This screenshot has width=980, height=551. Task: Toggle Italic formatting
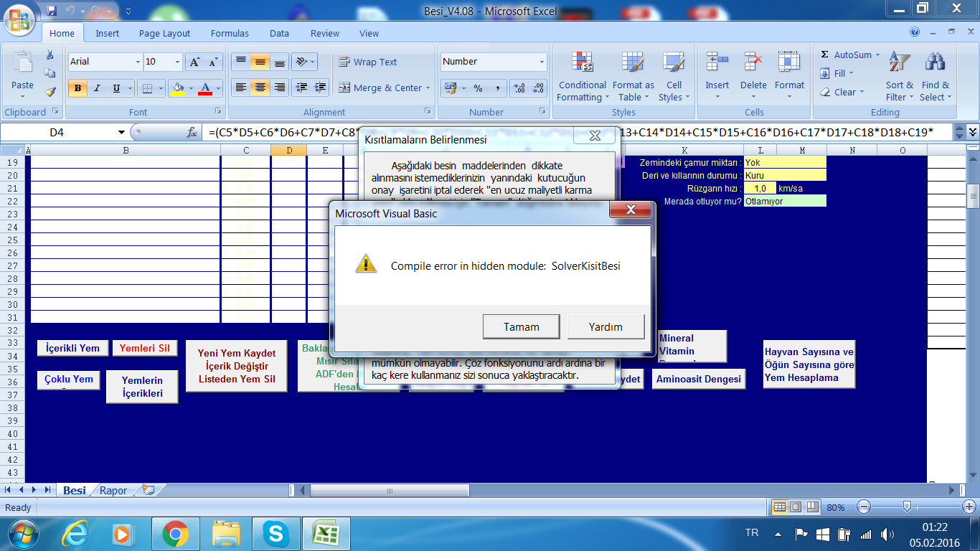pyautogui.click(x=97, y=88)
